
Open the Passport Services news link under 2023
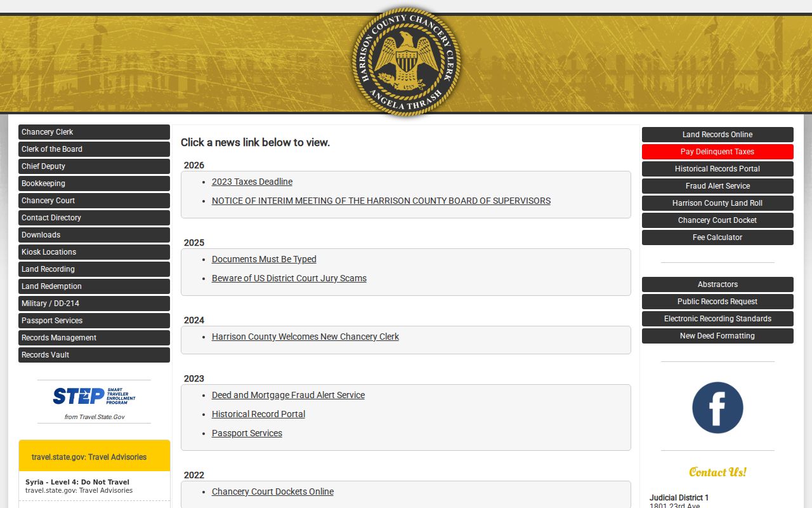tap(247, 433)
